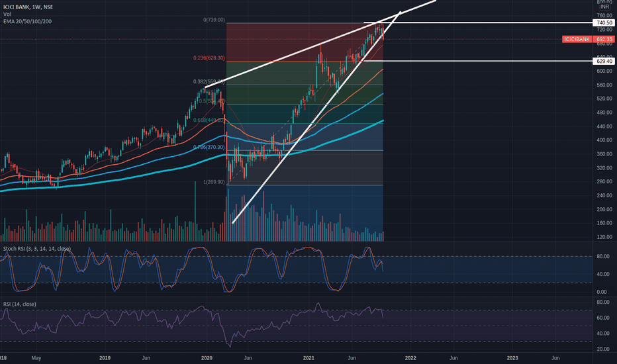Click the 2023 label on the time axis
617x364 pixels.
pyautogui.click(x=512, y=358)
